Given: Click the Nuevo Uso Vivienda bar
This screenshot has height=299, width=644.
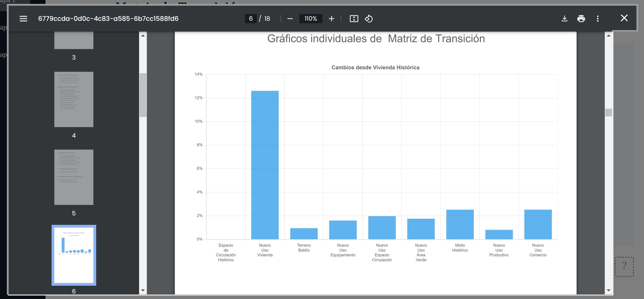Looking at the screenshot, I should coord(265,165).
